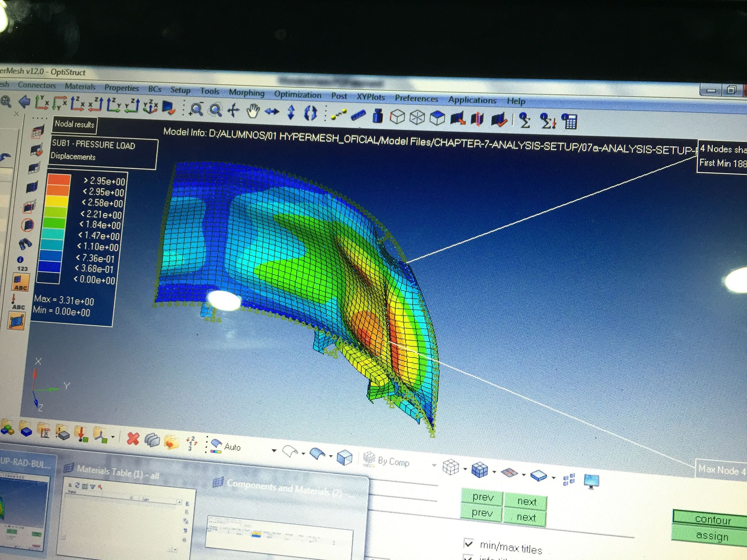Image resolution: width=747 pixels, height=560 pixels.
Task: Click the previous view blue arrow icon
Action: tap(24, 102)
